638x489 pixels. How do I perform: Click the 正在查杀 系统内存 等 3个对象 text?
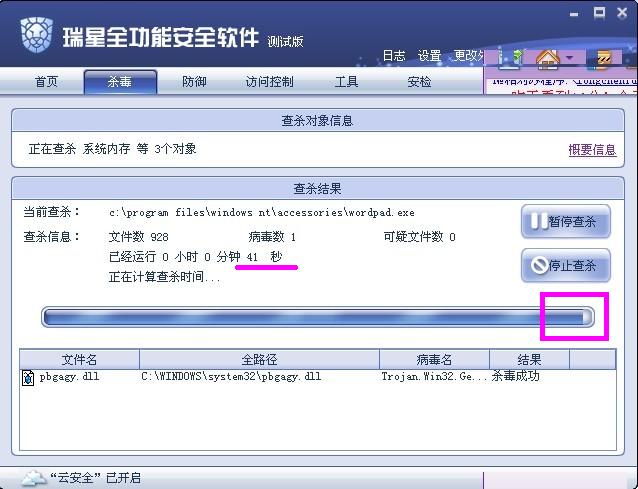(112, 149)
